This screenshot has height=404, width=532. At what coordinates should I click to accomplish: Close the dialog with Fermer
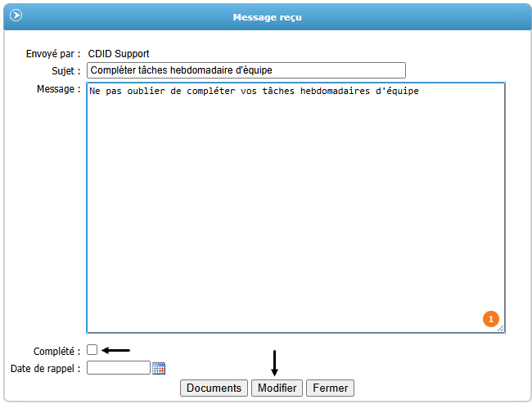[330, 388]
